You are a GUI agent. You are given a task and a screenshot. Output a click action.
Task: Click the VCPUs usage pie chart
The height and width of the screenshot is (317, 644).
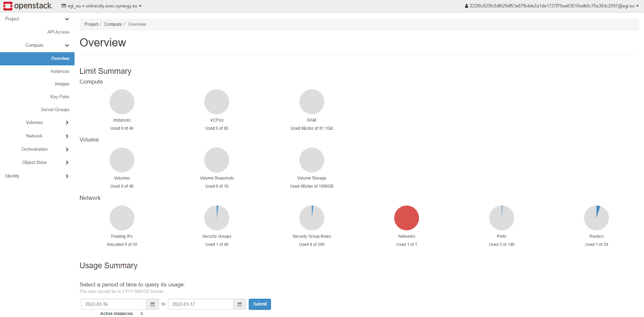click(x=217, y=102)
